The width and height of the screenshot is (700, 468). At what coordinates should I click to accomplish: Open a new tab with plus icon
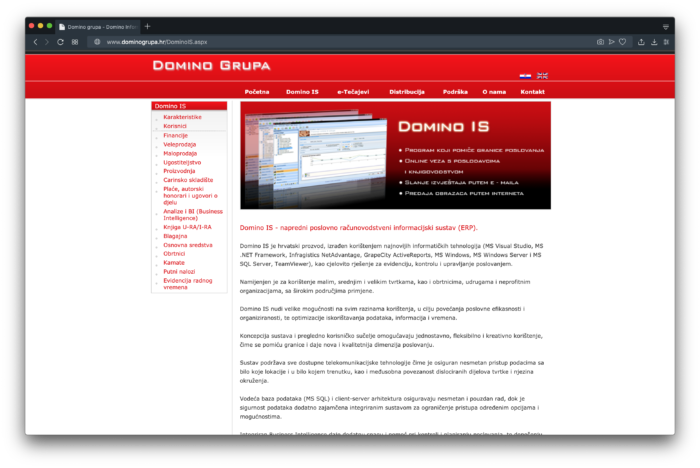coord(147,26)
